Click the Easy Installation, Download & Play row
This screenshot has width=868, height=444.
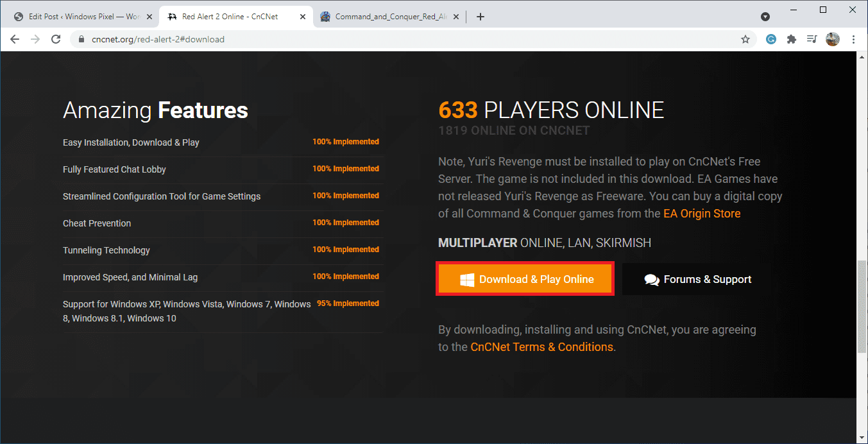pos(223,142)
